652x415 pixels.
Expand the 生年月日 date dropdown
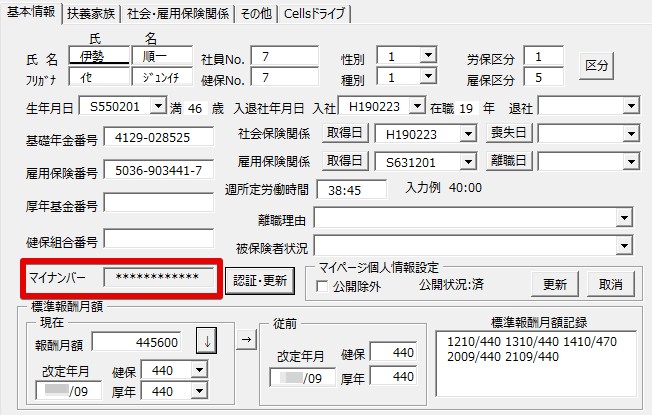(x=158, y=106)
